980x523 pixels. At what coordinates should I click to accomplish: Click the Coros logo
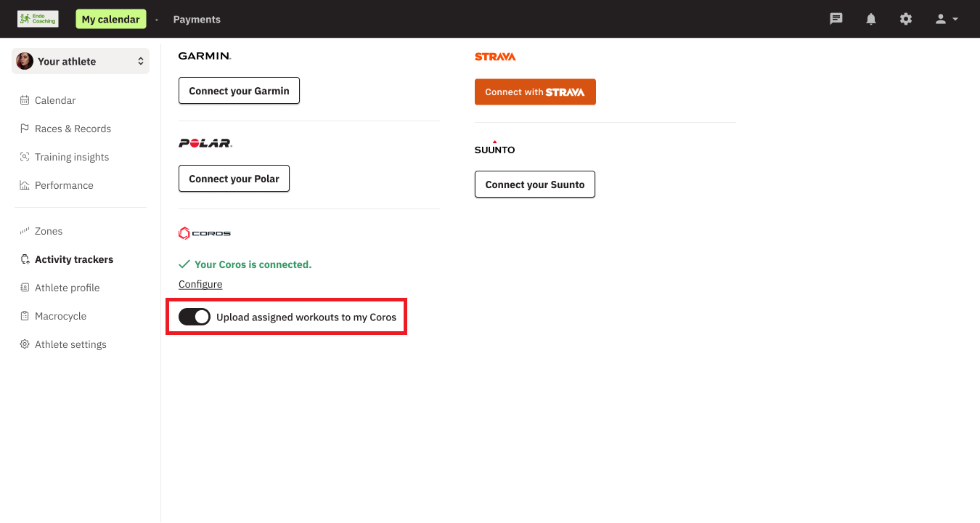pos(205,233)
